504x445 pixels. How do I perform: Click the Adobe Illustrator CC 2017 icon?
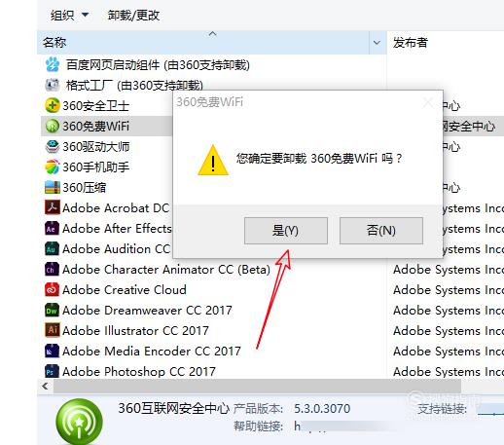pos(52,330)
